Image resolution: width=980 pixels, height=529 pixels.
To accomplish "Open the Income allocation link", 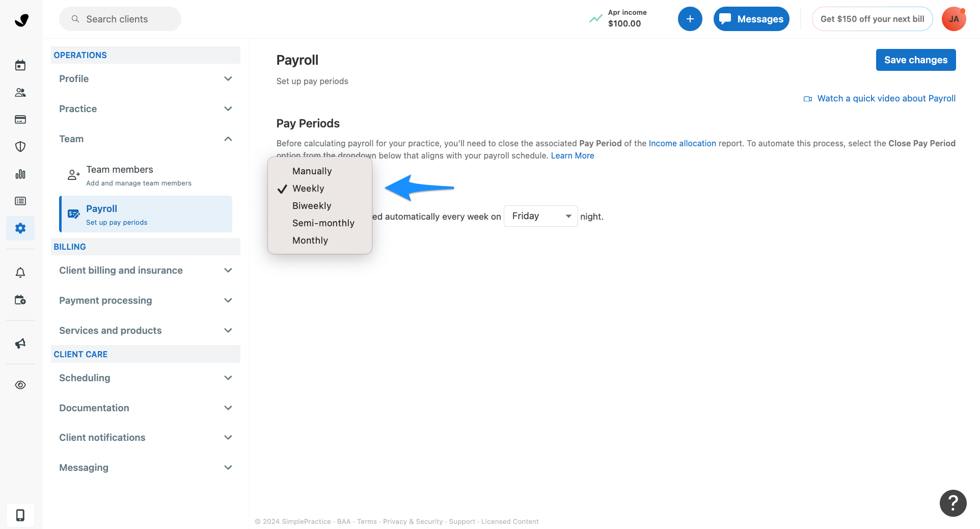I will click(682, 143).
